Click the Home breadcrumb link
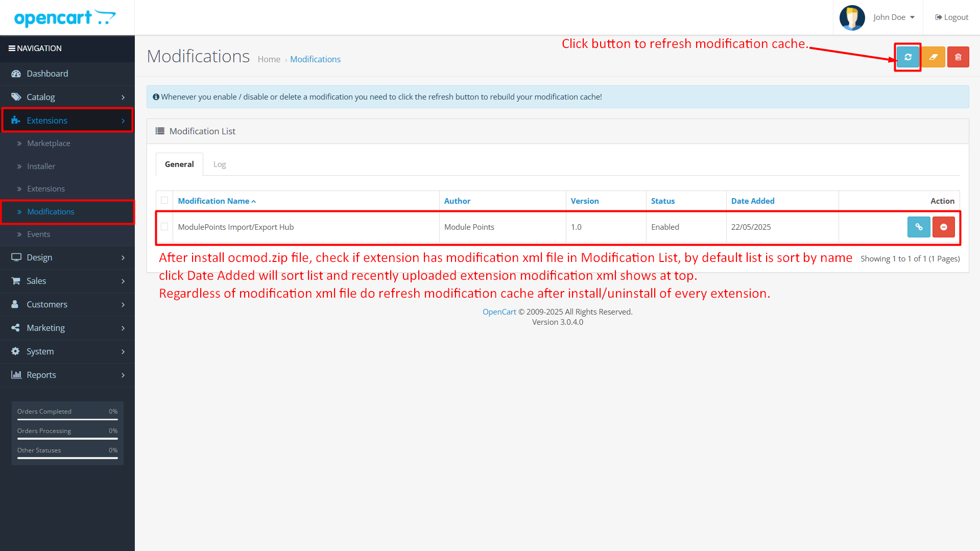 (x=269, y=59)
